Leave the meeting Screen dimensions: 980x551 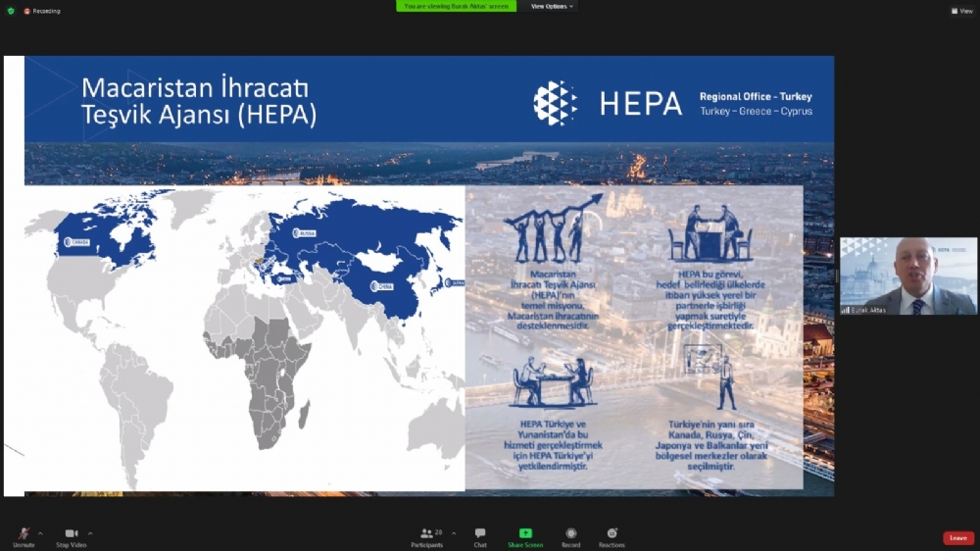pos(958,538)
